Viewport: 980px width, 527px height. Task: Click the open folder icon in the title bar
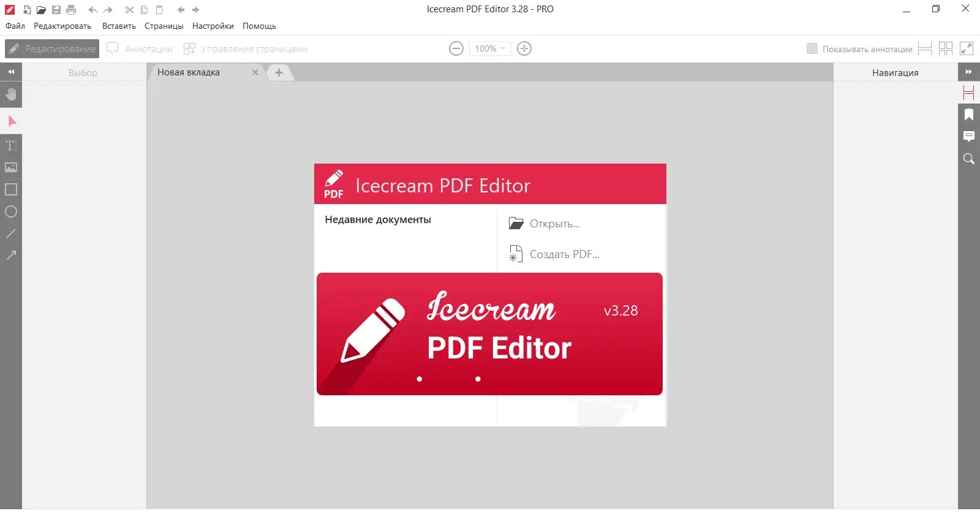(x=41, y=10)
